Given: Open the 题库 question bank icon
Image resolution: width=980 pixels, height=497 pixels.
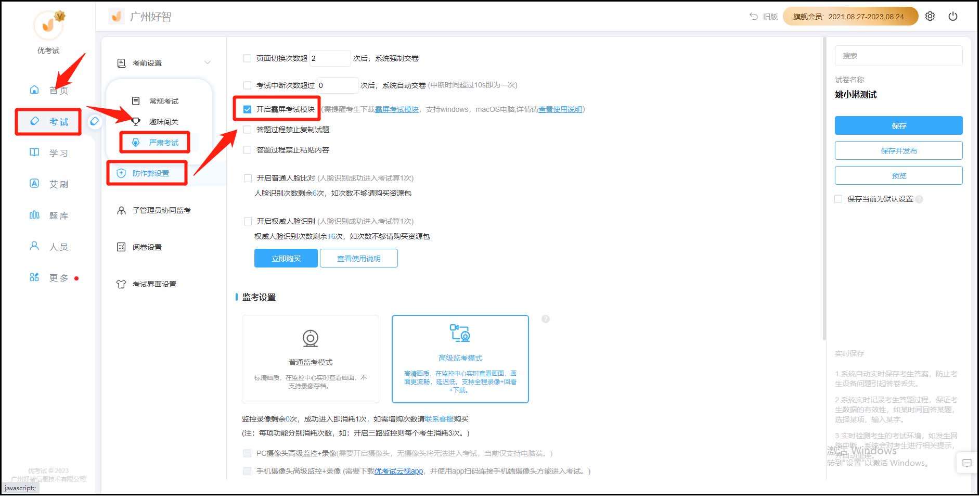Looking at the screenshot, I should coord(34,215).
